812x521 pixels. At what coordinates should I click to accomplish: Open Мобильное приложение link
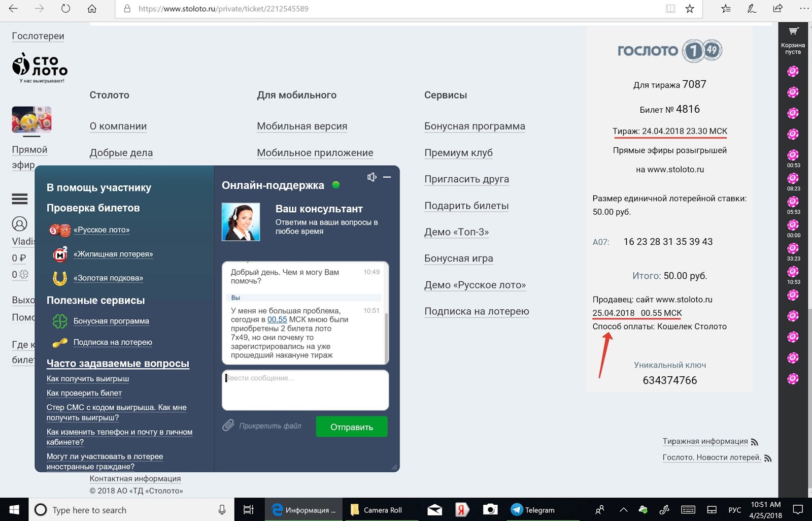tap(315, 152)
